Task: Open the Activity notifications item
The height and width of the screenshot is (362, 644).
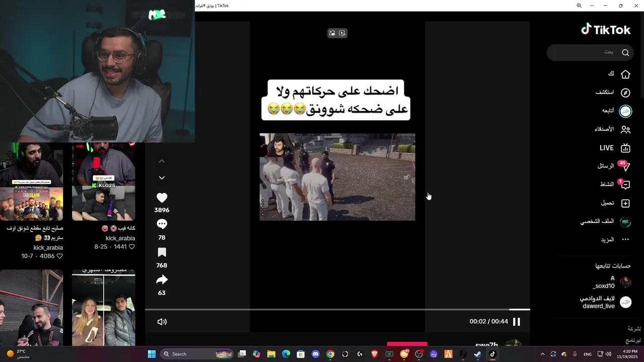Action: point(615,185)
